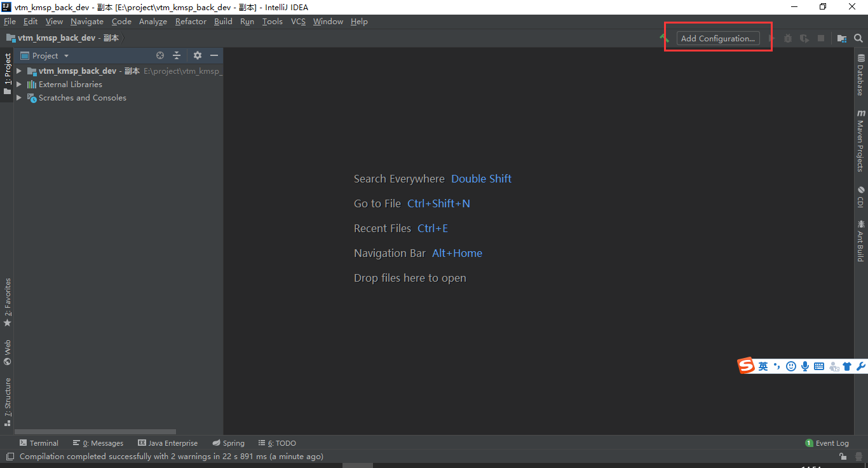Open Sogou emoji smiley panel
868x468 pixels.
pos(791,366)
